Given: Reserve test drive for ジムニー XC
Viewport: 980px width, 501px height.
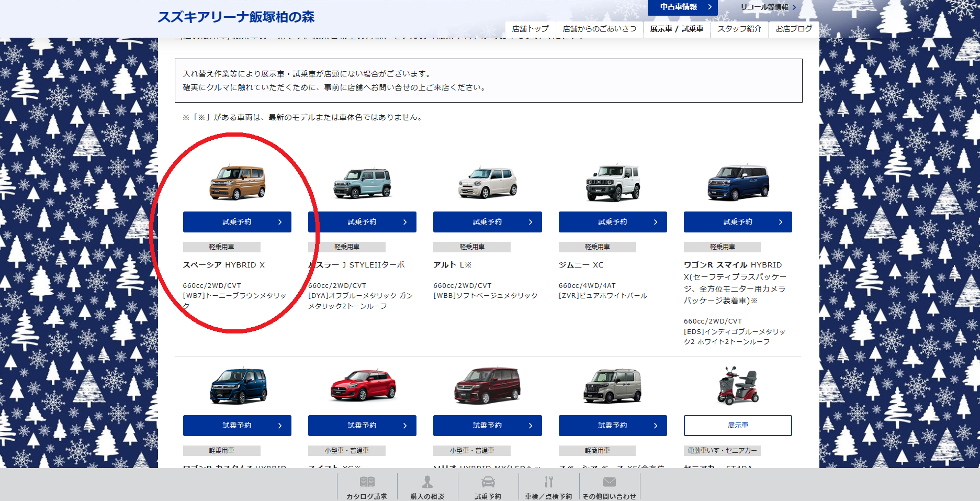Looking at the screenshot, I should [613, 222].
